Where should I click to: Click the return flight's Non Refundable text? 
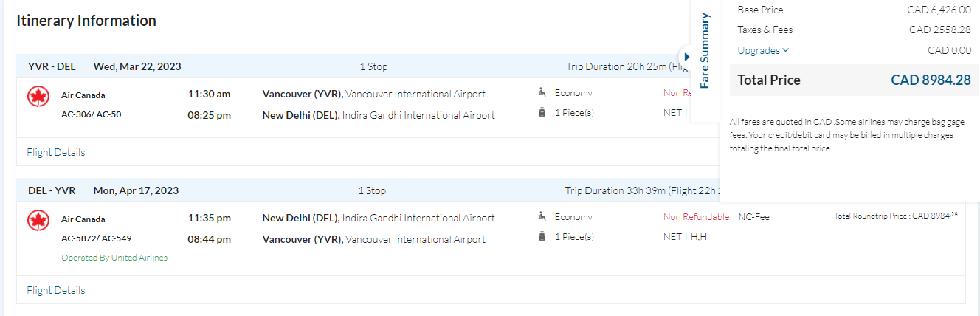[696, 217]
